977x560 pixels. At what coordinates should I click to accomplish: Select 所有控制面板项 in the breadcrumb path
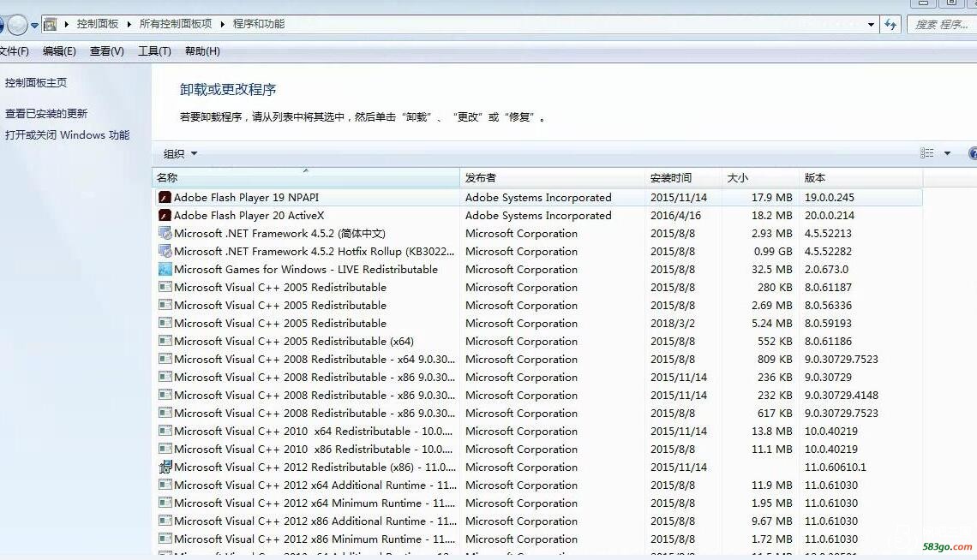point(175,24)
